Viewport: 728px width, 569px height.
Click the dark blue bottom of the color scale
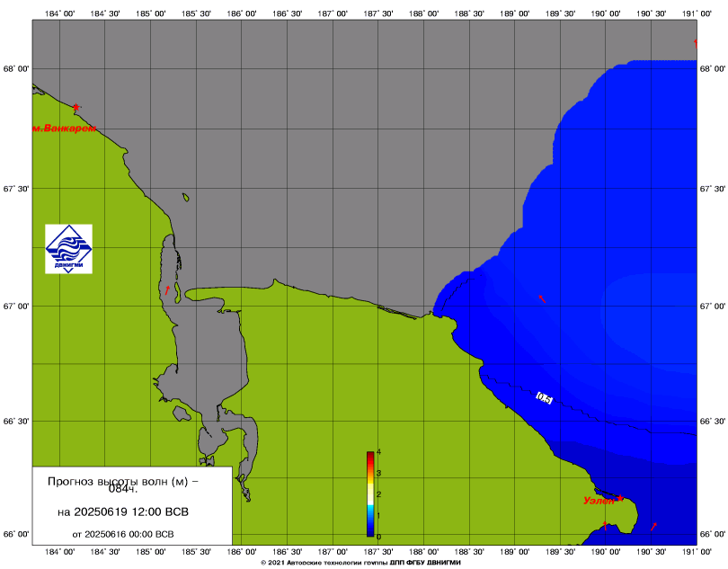[x=370, y=532]
